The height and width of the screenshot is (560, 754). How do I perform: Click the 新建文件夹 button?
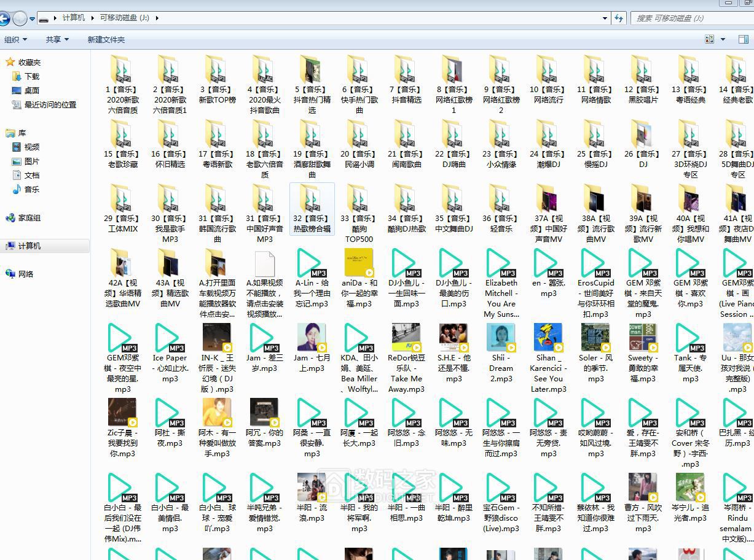(x=106, y=40)
